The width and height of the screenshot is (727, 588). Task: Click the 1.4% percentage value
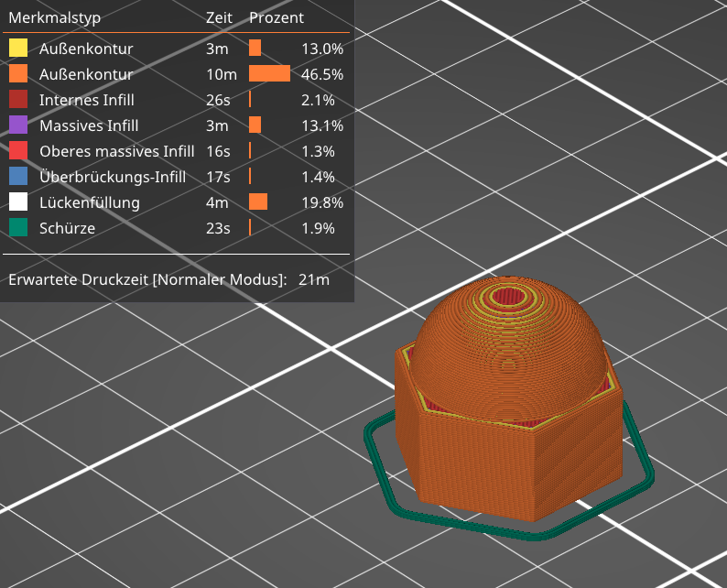click(x=318, y=177)
